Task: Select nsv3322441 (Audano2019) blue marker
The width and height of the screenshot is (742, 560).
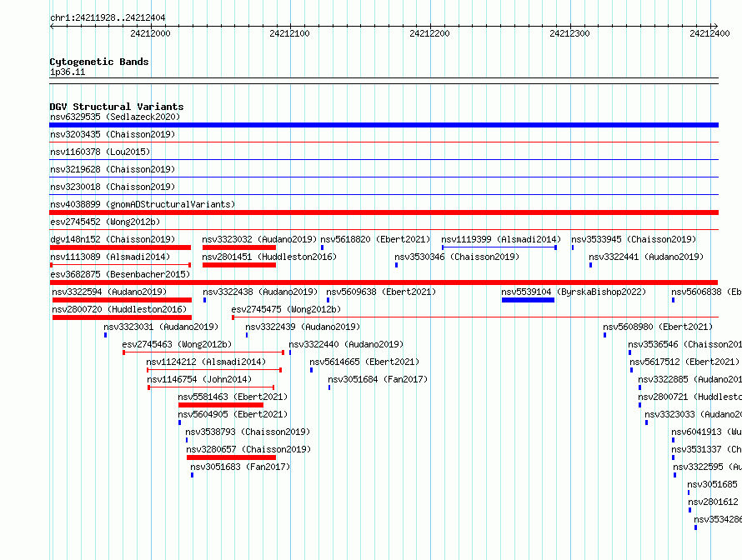Action: (590, 265)
